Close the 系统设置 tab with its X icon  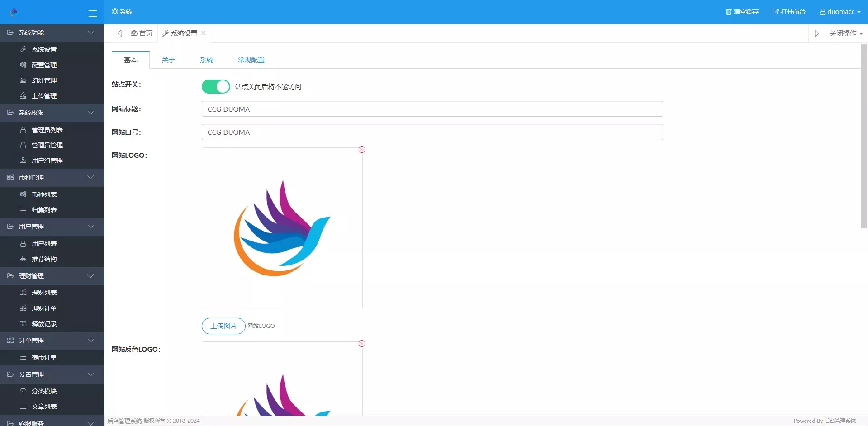[x=204, y=33]
